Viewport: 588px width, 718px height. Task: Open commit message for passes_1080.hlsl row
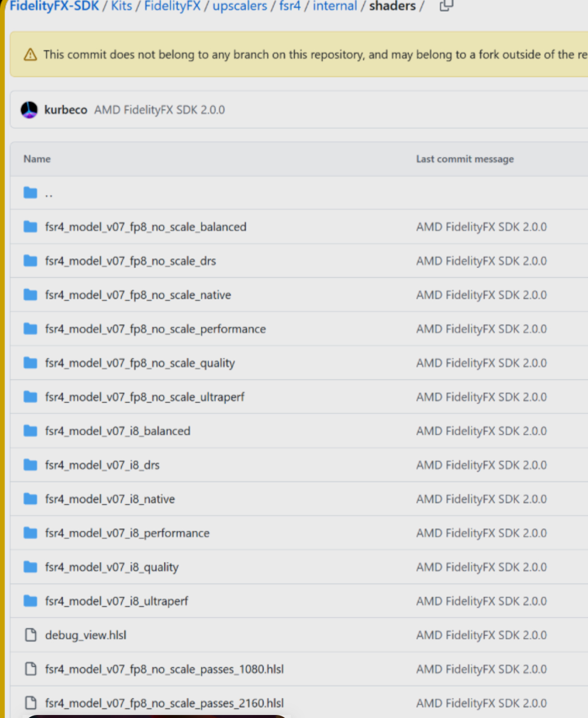point(481,669)
